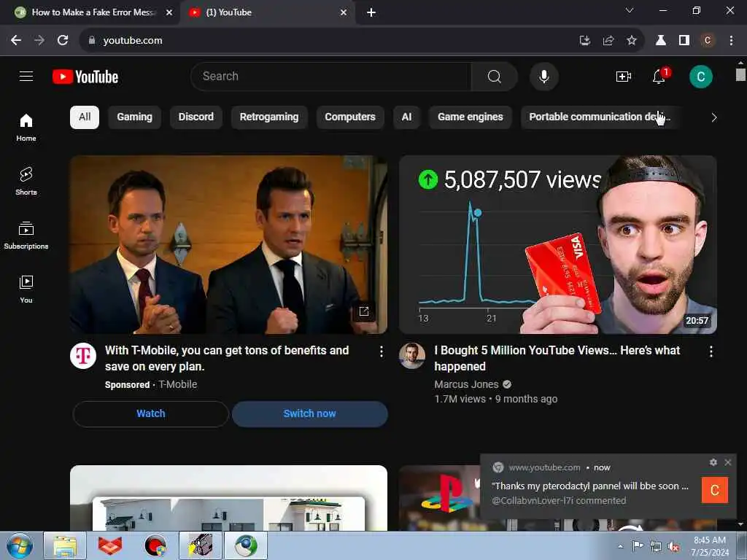Dismiss the YouTube comment notification popup
Screen dimensions: 747x560
pyautogui.click(x=727, y=462)
